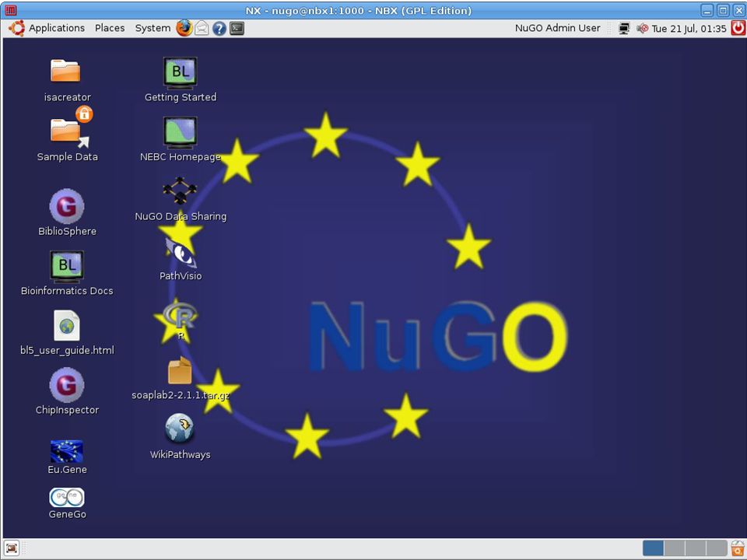Screen dimensions: 747x560
Task: Open the Trash icon in bottom panel
Action: pyautogui.click(x=738, y=548)
